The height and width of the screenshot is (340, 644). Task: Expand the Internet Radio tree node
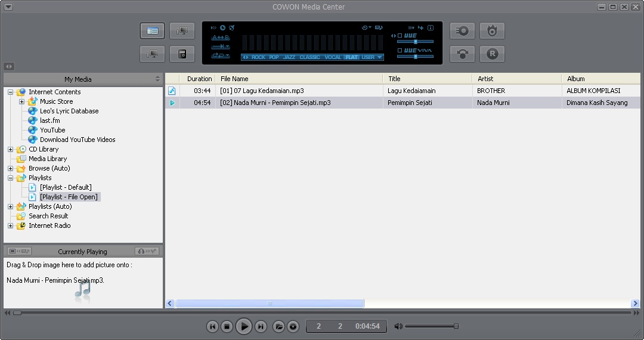tap(11, 225)
